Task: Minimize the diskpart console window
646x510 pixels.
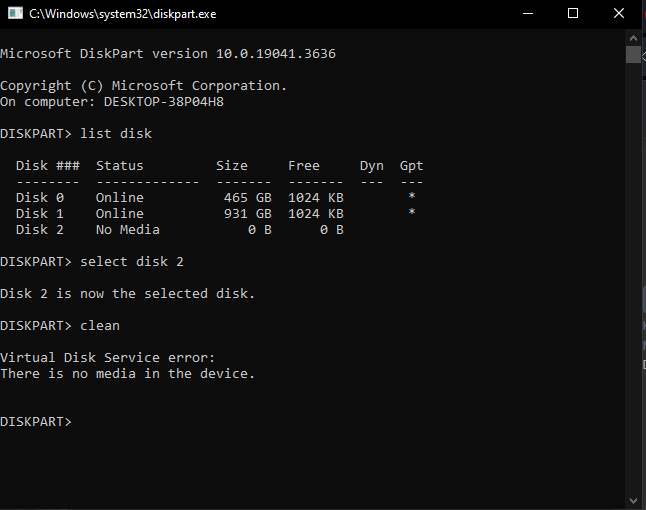Action: tap(529, 14)
